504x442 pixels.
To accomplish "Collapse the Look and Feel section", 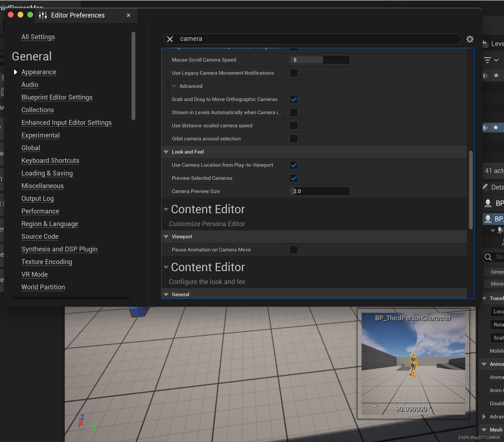I will pos(166,152).
